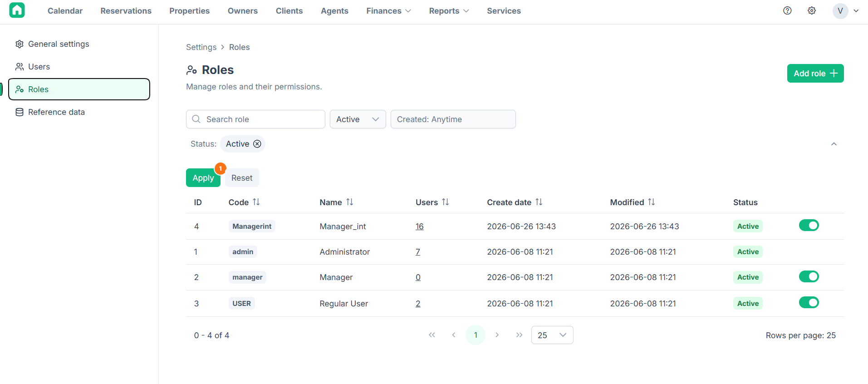Toggle off the Regular User role switch
This screenshot has width=868, height=384.
pyautogui.click(x=809, y=302)
